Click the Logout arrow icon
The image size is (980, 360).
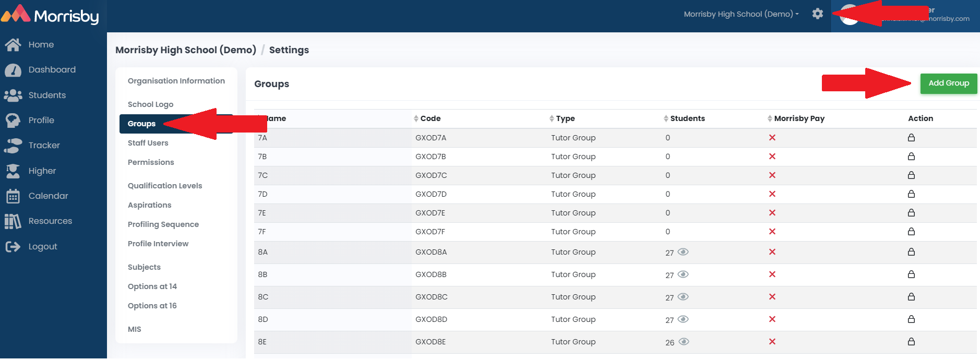13,247
